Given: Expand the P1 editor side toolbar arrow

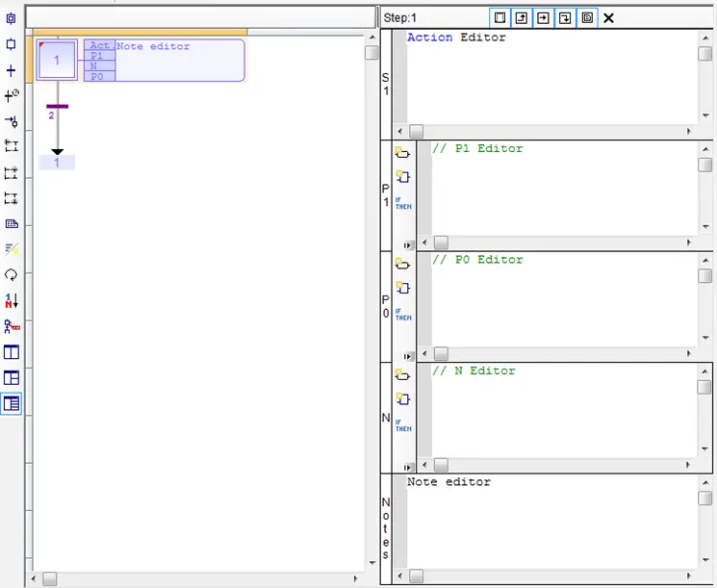Looking at the screenshot, I should pos(408,245).
